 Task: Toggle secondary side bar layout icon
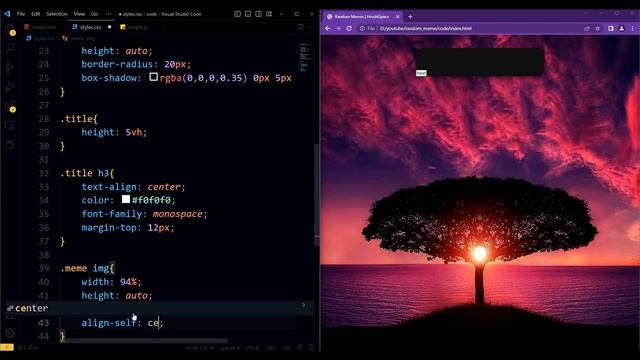(x=258, y=14)
